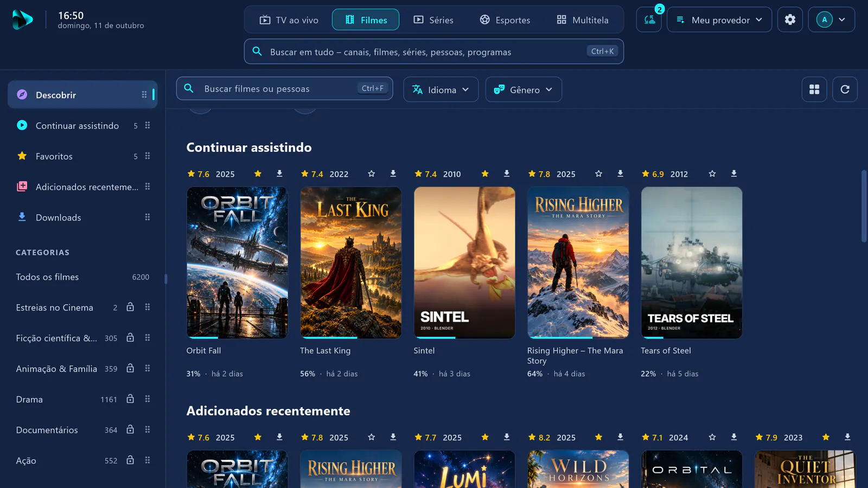The image size is (868, 488).
Task: Switch to TV ao vivo tab
Action: coord(289,20)
